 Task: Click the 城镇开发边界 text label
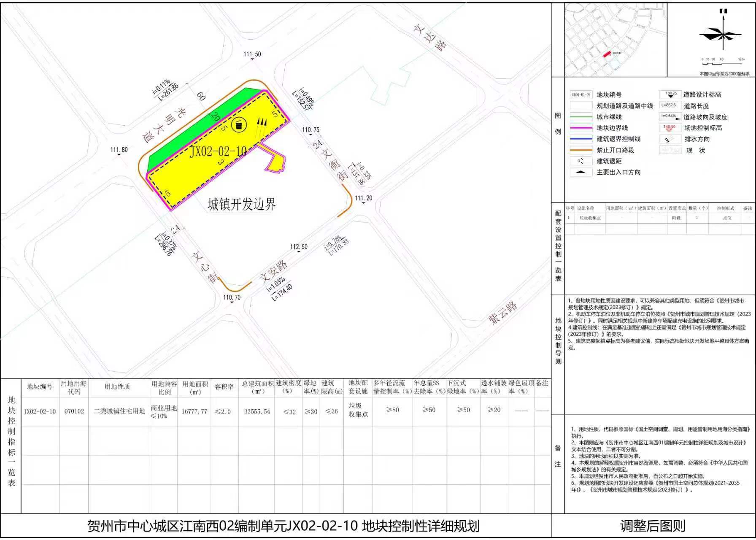[241, 205]
